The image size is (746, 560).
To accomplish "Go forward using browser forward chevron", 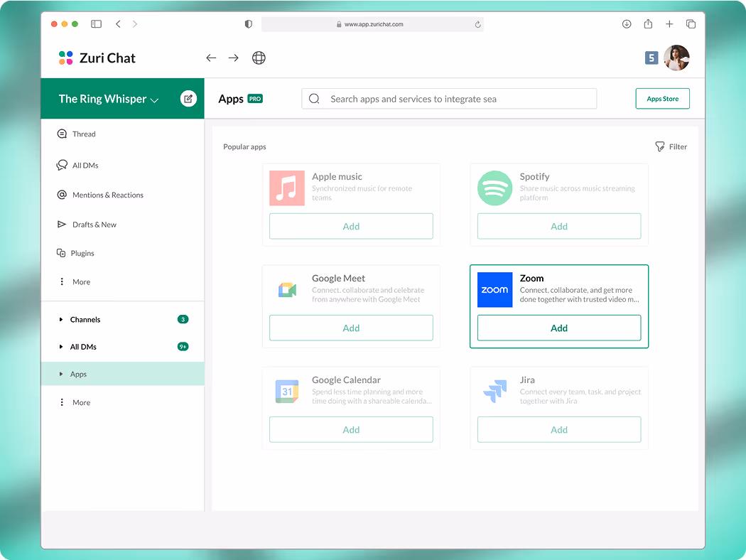I will click(135, 23).
